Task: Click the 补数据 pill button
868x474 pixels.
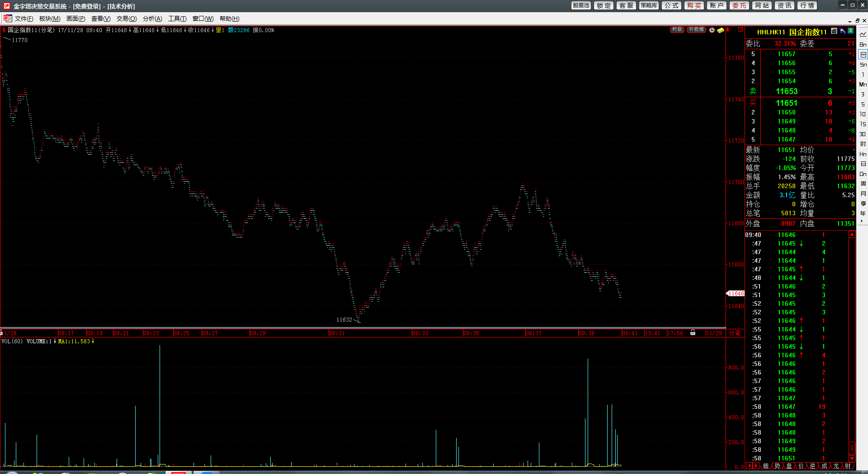Action: click(696, 30)
